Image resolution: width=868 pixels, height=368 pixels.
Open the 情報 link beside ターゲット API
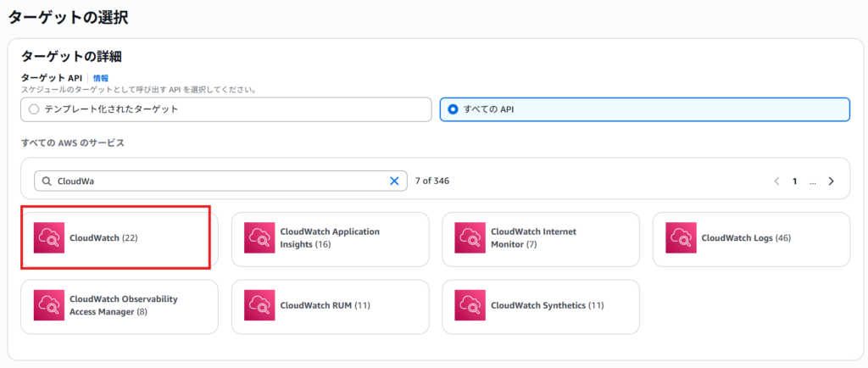click(101, 79)
